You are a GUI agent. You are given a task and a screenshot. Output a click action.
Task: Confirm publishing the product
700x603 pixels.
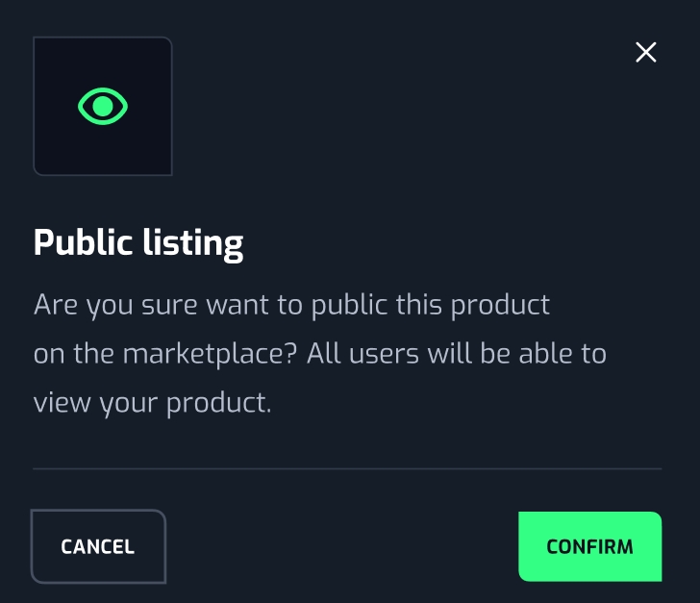point(589,546)
